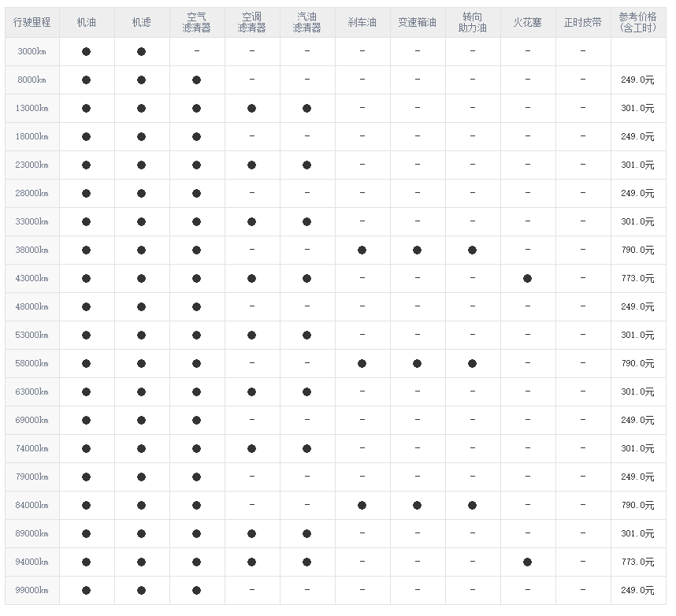Click the 刹车油 dot in 38000km row
Viewport: 676px width, 616px height.
362,250
